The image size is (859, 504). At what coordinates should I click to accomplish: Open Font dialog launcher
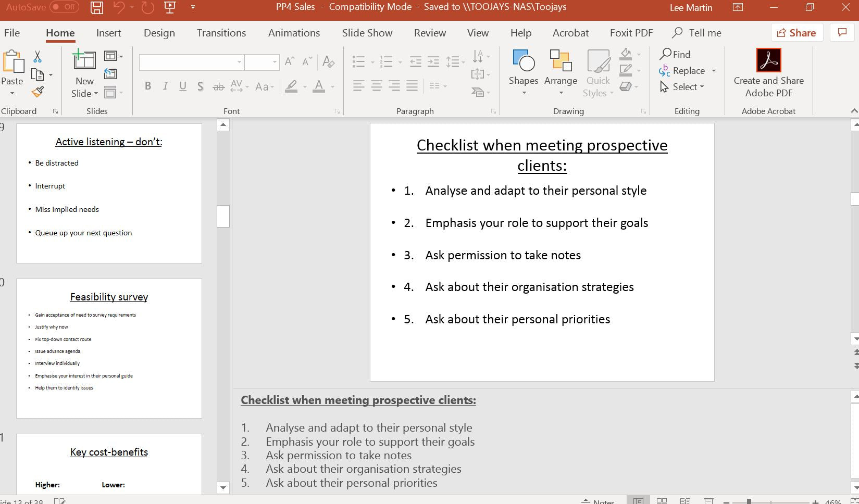[x=337, y=111]
